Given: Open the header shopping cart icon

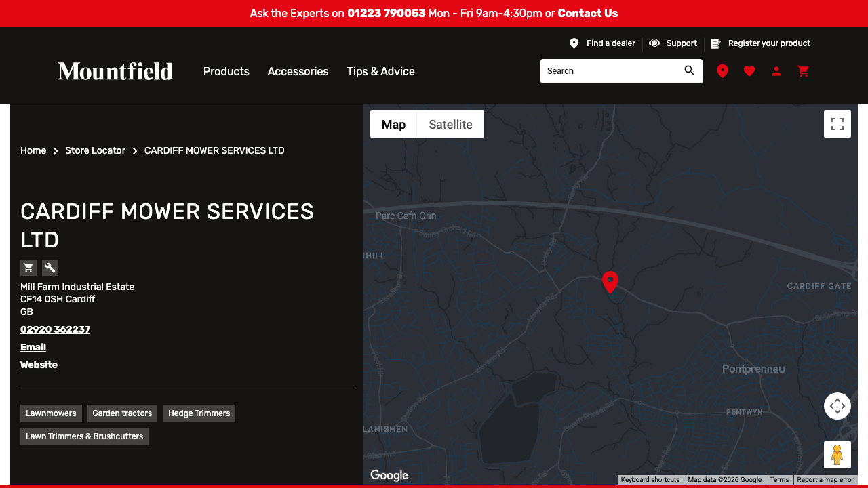Looking at the screenshot, I should point(803,71).
